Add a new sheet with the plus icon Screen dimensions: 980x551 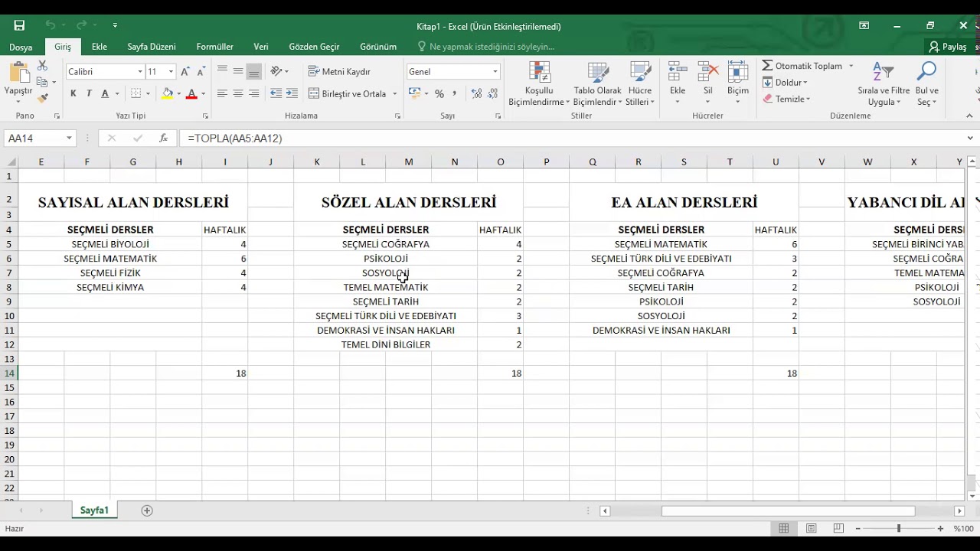(x=147, y=510)
